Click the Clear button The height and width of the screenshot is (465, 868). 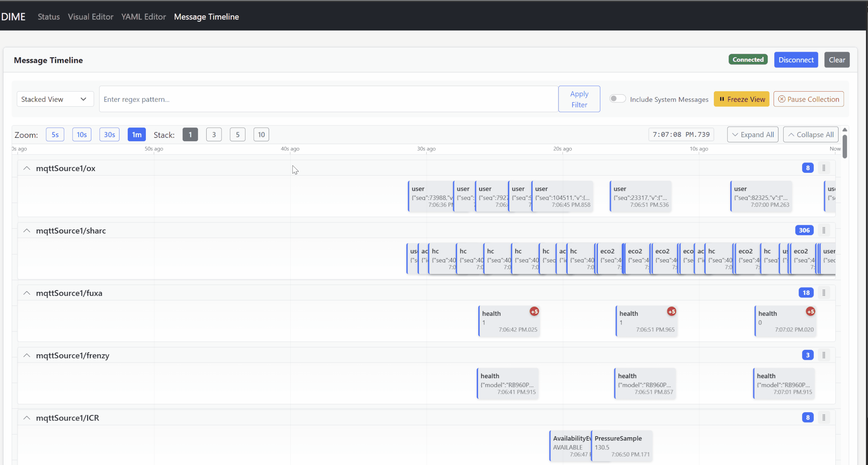[x=837, y=60]
